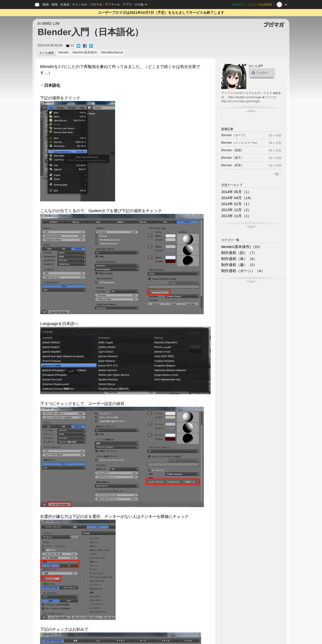This screenshot has width=322, height=644.
Task: Click the ログイン link
Action: 238,5
